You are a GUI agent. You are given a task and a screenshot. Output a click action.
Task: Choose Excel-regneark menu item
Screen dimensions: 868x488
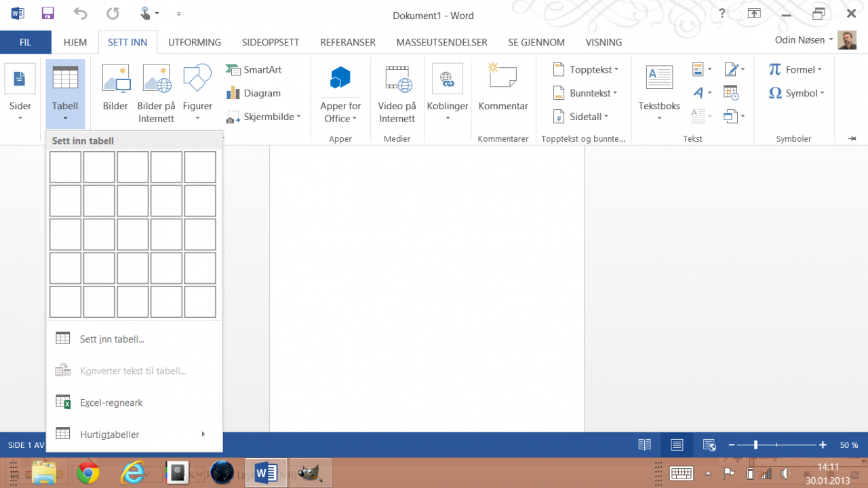[134, 402]
